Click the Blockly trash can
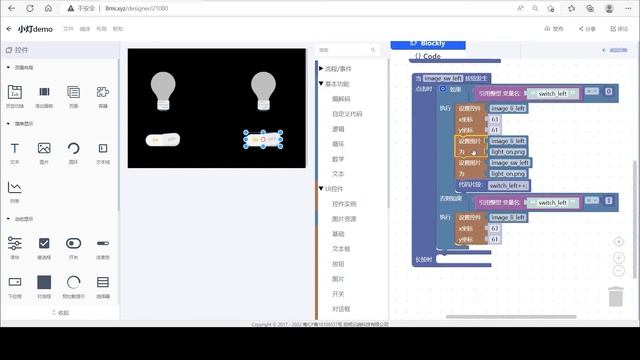The height and width of the screenshot is (360, 640). [x=616, y=296]
